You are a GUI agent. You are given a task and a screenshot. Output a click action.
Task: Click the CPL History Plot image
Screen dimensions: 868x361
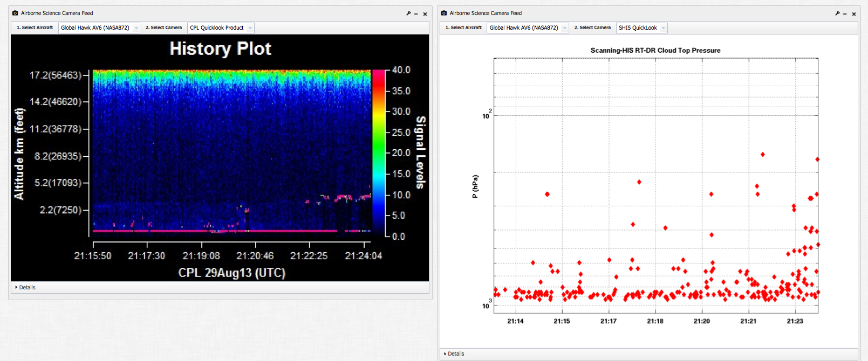pyautogui.click(x=220, y=157)
